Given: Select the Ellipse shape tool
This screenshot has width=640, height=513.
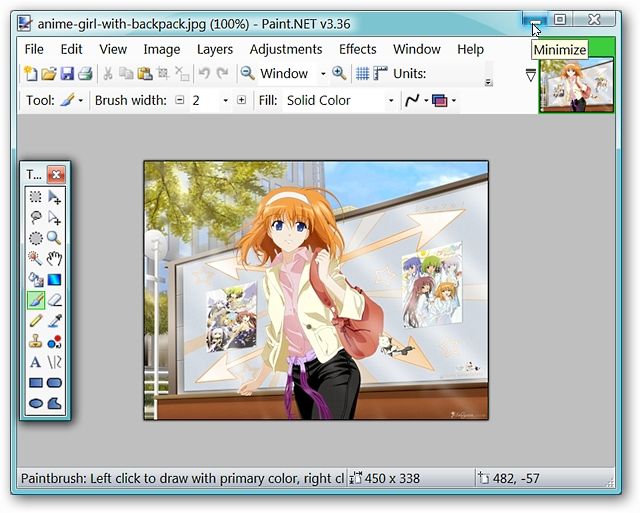Looking at the screenshot, I should 36,404.
